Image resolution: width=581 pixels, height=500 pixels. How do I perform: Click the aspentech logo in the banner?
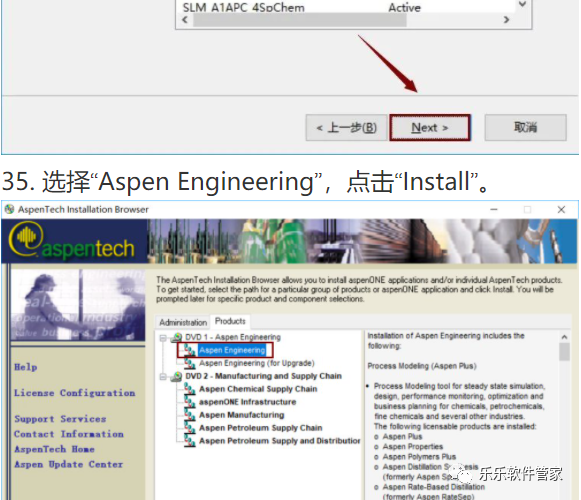71,240
